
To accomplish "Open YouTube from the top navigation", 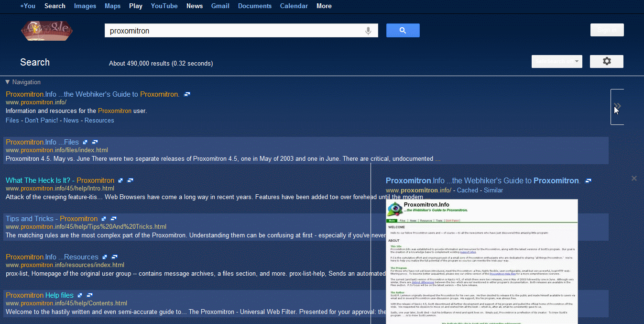I will 164,6.
